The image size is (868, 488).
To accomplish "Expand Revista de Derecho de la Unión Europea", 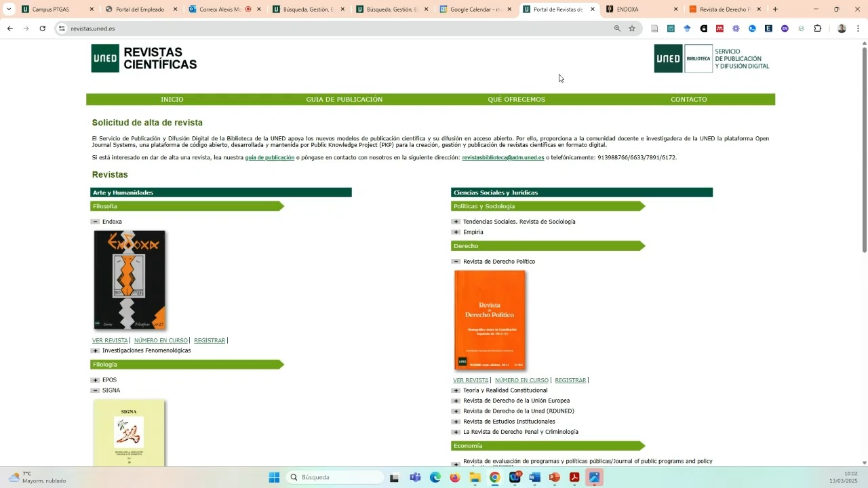I will click(456, 401).
